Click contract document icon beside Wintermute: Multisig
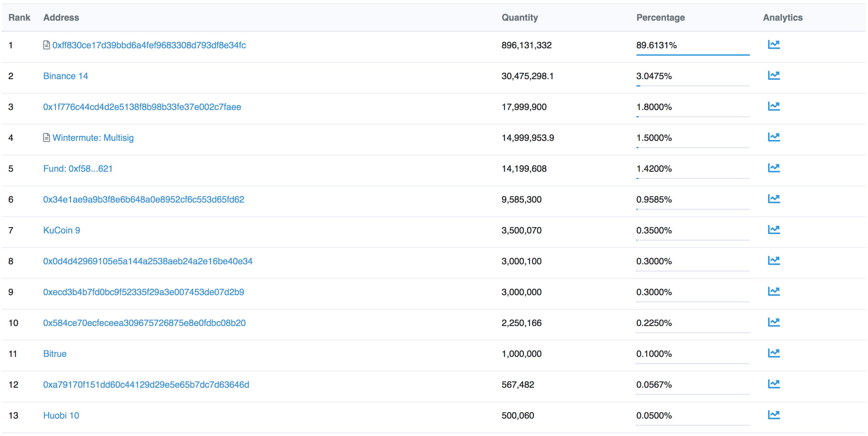The image size is (868, 436). 46,138
